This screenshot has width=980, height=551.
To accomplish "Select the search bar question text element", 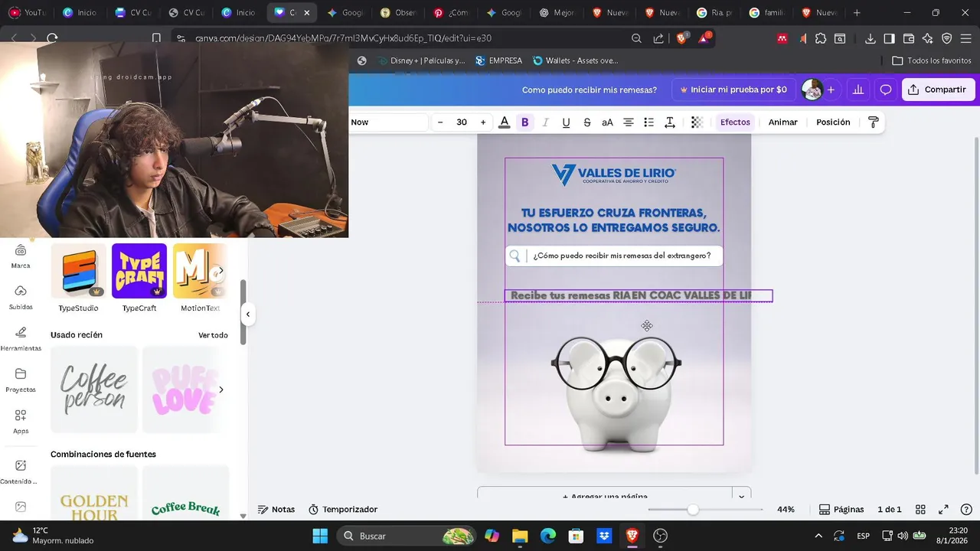I will coord(622,256).
